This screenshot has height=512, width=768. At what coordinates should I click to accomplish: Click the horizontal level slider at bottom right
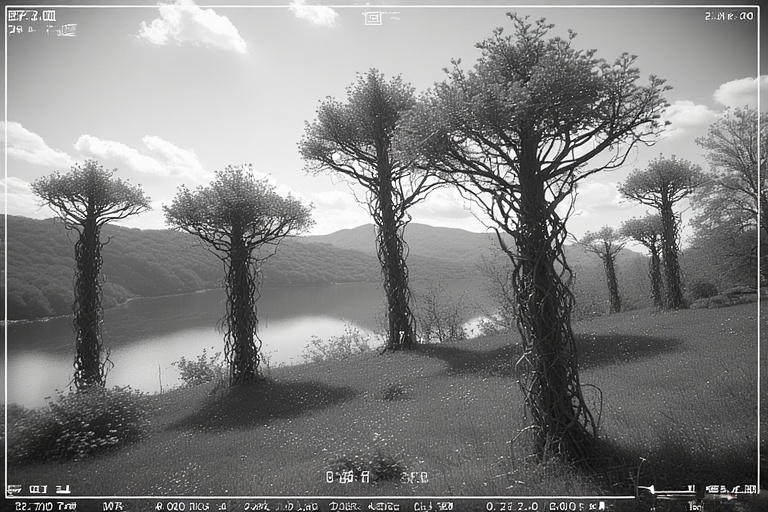pos(666,488)
